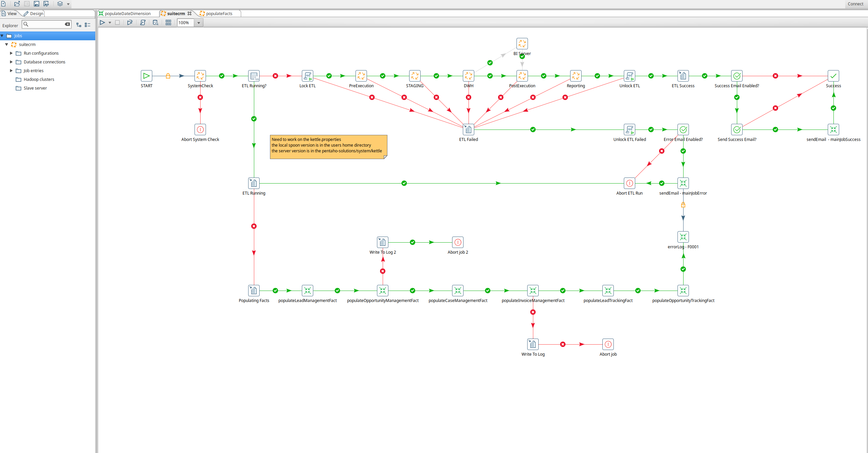Click the 100% zoom field

186,22
